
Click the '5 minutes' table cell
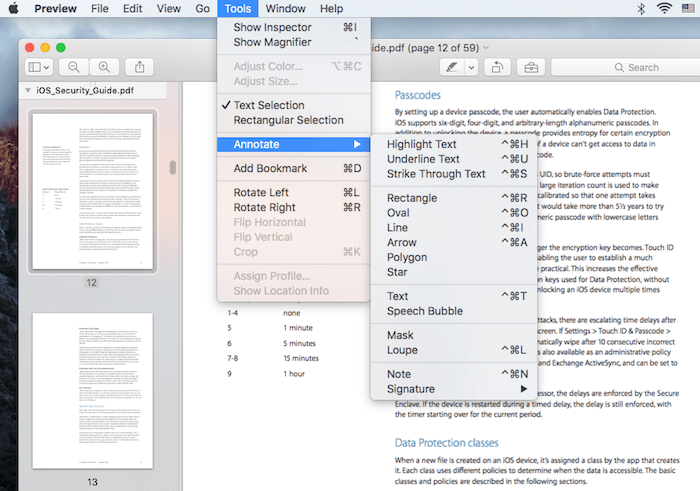pos(299,343)
